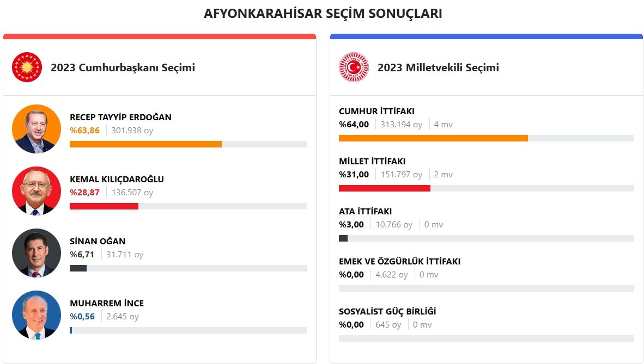Click the RECEP TAYYİP ERDOĞAN candidate name
644x364 pixels.
point(120,118)
